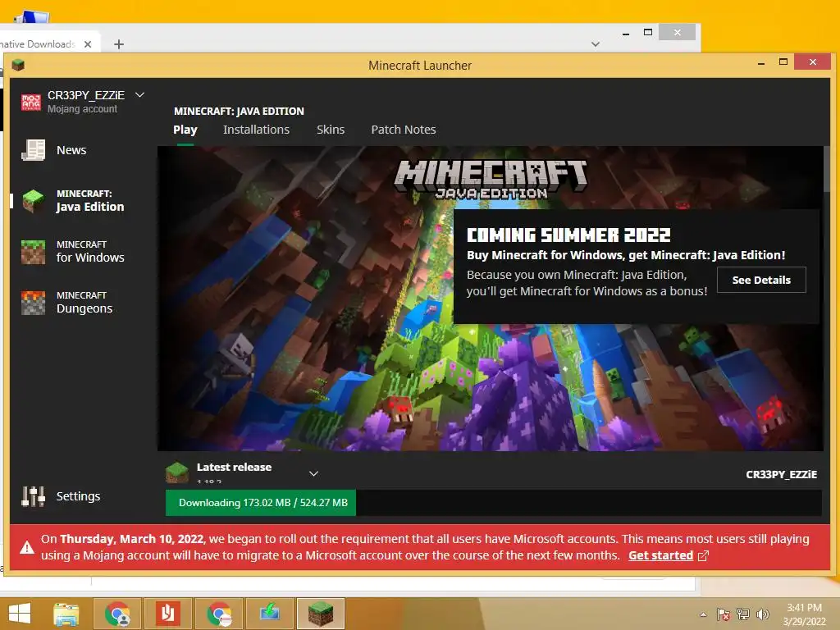Screen dimensions: 840x630
Task: Expand the CR33PY_EZZiE account dropdown
Action: (139, 95)
